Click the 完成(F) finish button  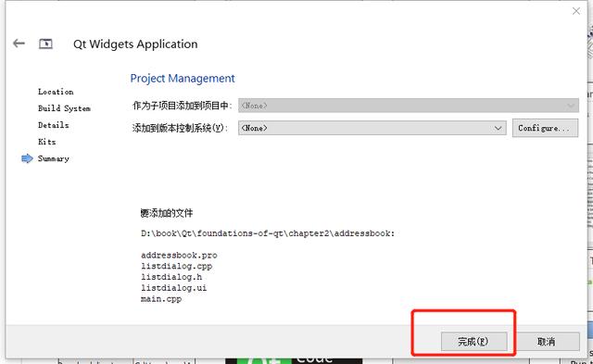473,342
